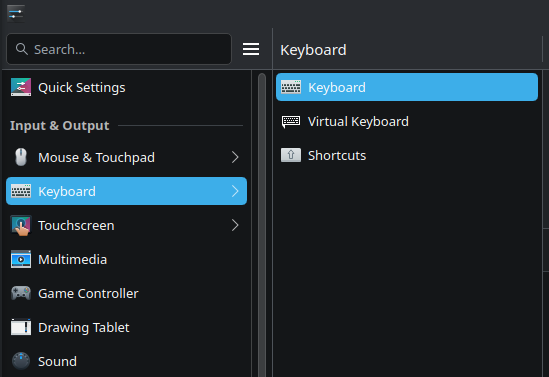This screenshot has height=377, width=549.
Task: Open Sound settings
Action: [126, 361]
